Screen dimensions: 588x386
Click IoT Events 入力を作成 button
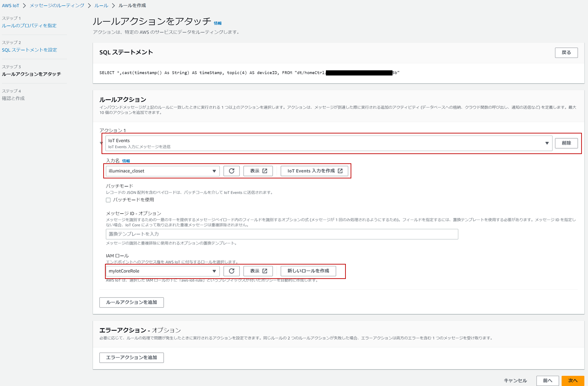click(315, 171)
